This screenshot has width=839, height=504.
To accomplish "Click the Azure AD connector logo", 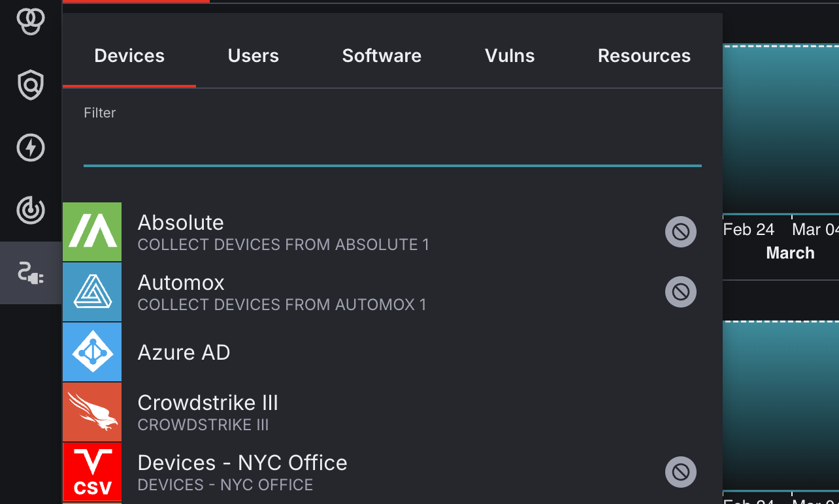I will 92,352.
